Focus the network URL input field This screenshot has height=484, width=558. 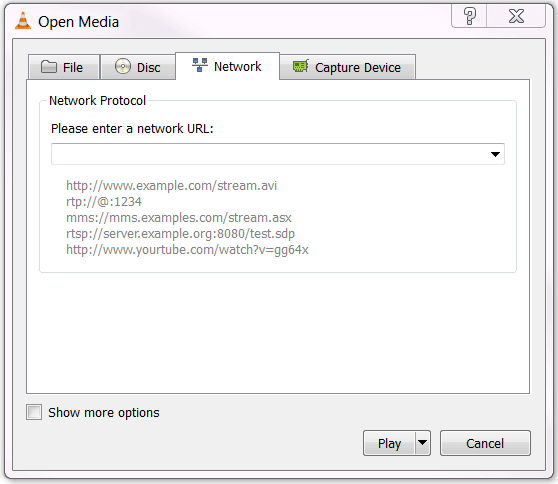coord(269,154)
